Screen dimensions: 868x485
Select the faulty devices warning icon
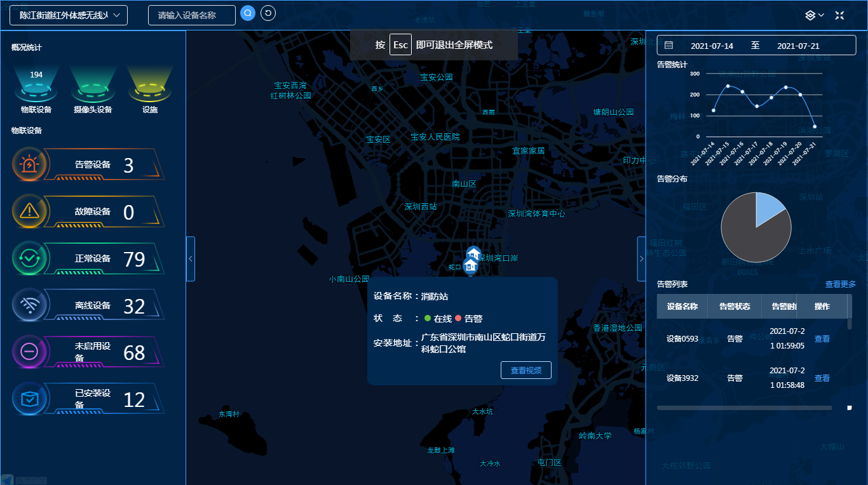[x=29, y=211]
